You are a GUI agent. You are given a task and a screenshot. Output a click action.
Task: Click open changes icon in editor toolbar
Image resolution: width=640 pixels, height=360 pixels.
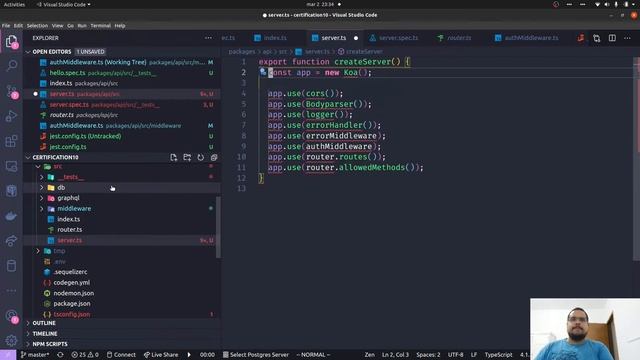click(x=597, y=38)
